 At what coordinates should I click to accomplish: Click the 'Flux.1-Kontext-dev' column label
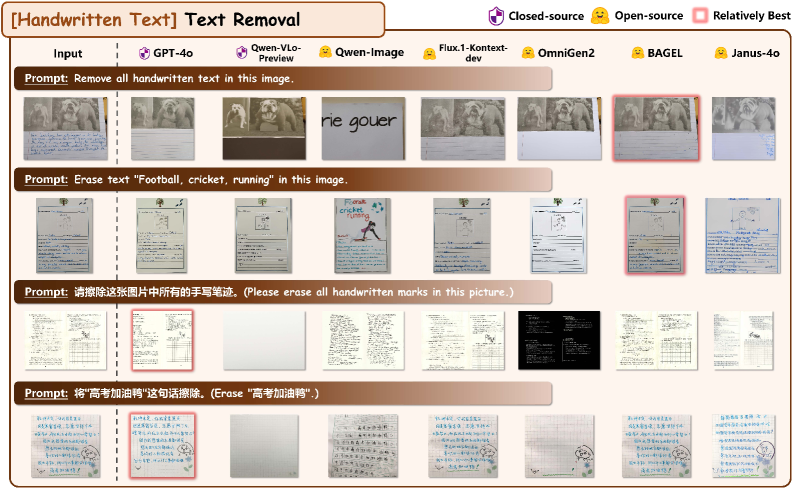[473, 53]
